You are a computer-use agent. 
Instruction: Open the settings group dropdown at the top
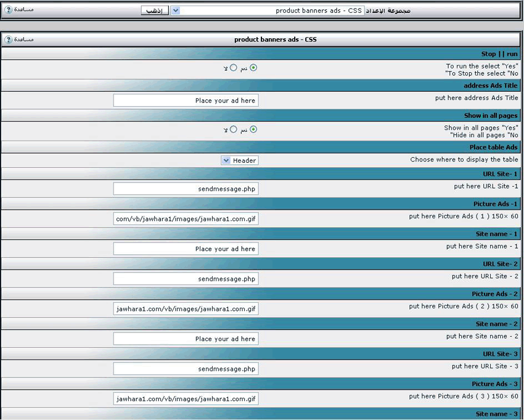pos(175,10)
